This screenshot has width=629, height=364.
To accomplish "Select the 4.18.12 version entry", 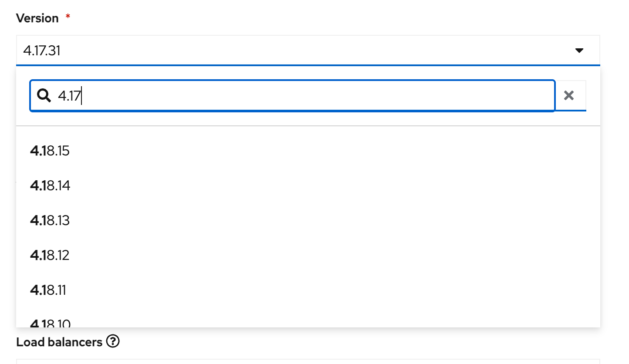I will [x=50, y=255].
